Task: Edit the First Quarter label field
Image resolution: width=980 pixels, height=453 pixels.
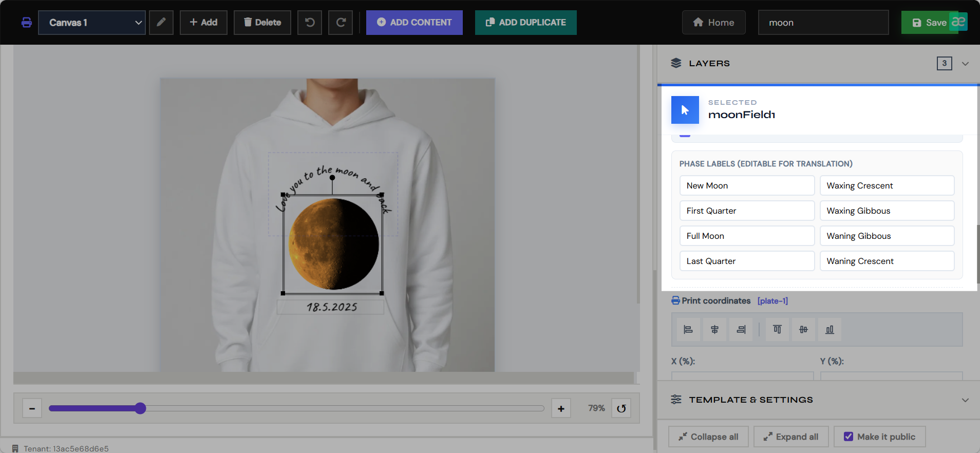Action: (747, 211)
